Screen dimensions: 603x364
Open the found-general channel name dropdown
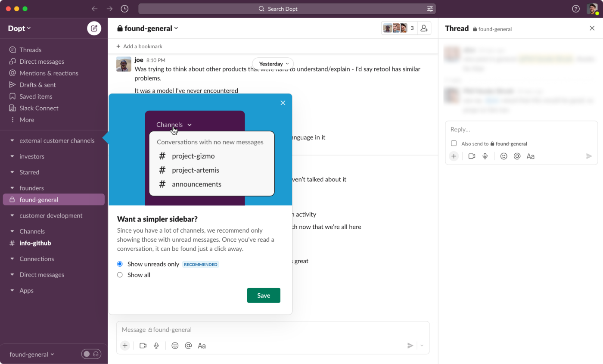tap(147, 28)
